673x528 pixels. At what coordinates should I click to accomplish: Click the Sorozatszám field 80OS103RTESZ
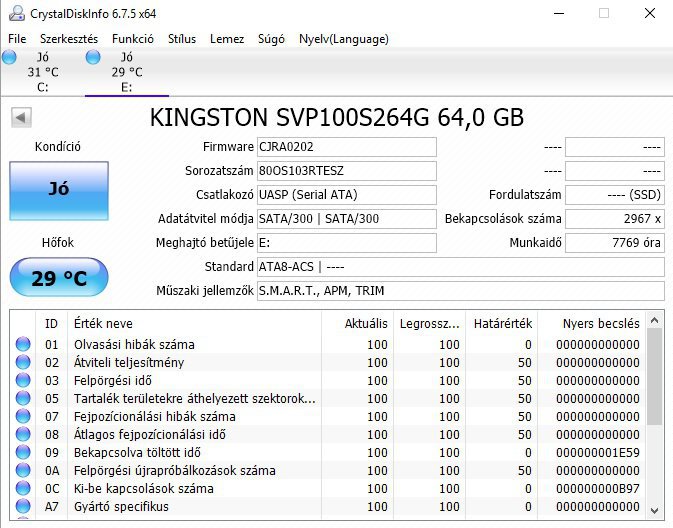click(x=347, y=171)
